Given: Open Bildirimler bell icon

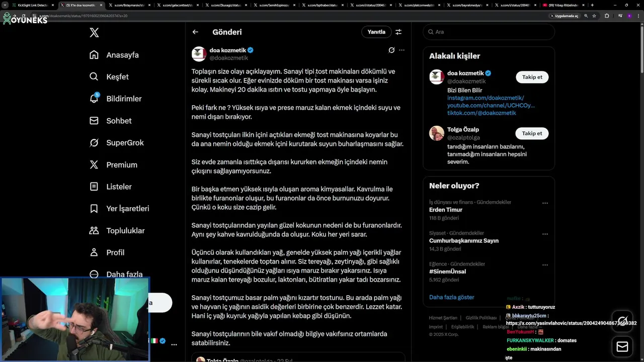Looking at the screenshot, I should pyautogui.click(x=94, y=99).
